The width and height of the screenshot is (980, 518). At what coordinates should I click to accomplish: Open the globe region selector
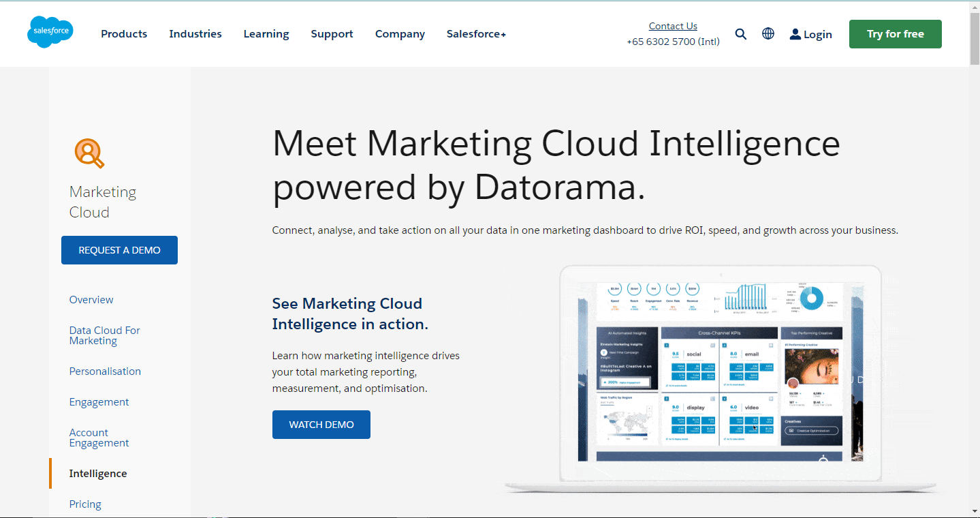[768, 33]
